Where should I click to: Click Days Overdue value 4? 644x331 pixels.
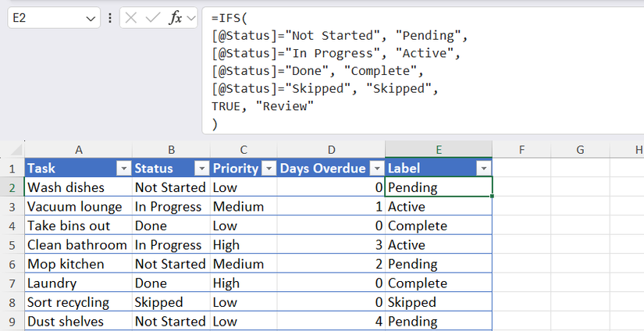tap(332, 321)
